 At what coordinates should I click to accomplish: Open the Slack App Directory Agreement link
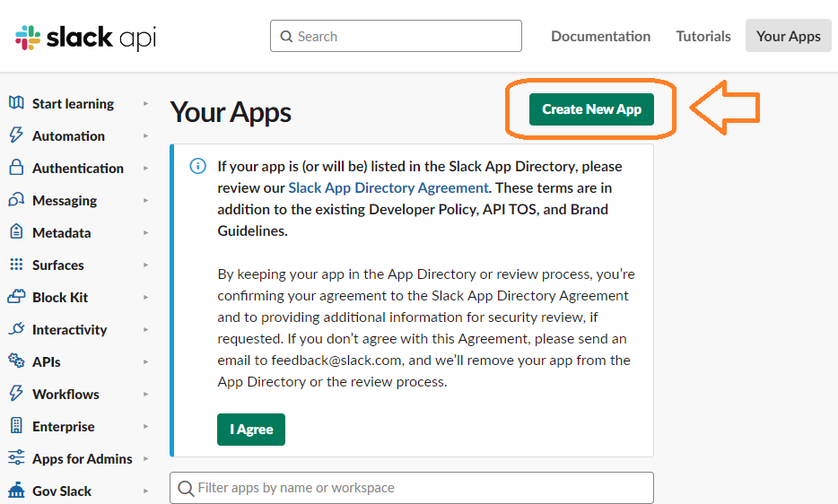(388, 187)
